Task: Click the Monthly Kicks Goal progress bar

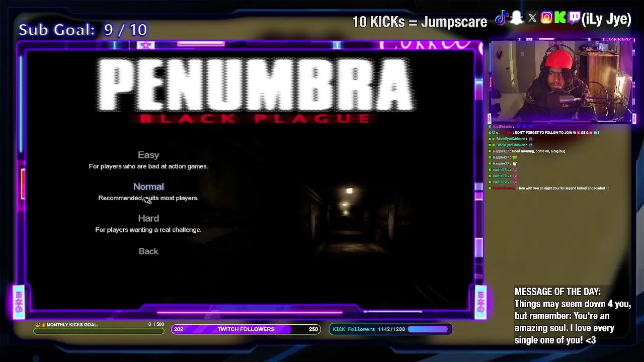Action: pos(99,331)
